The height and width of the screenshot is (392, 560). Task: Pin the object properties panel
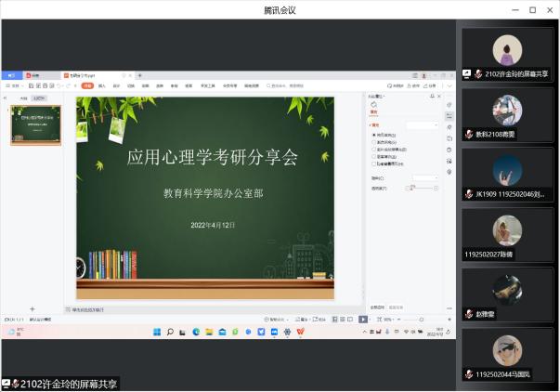(x=432, y=96)
